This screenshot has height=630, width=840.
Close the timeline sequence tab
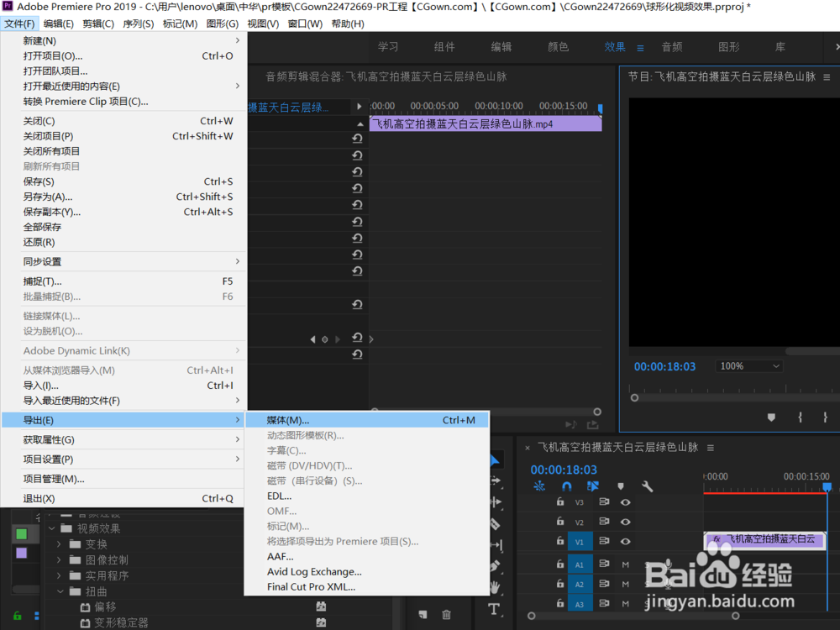point(528,448)
